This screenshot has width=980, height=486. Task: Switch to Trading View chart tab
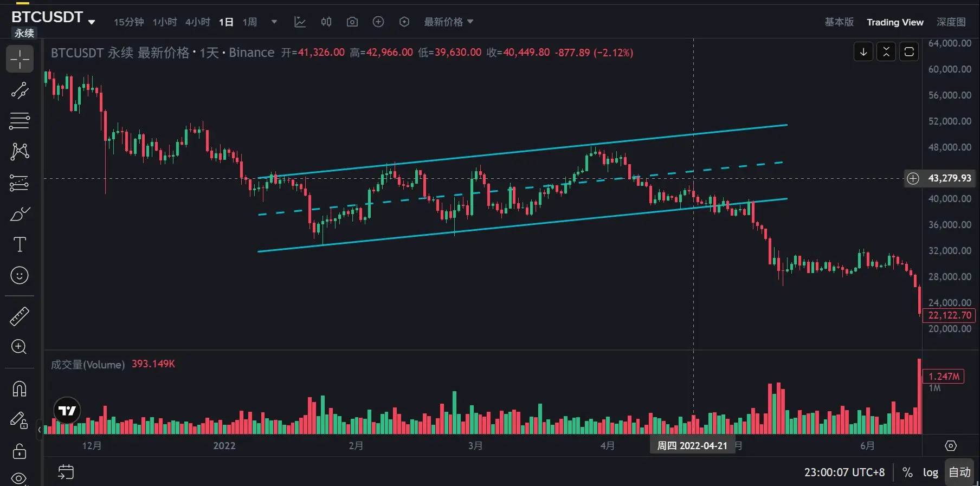[895, 22]
